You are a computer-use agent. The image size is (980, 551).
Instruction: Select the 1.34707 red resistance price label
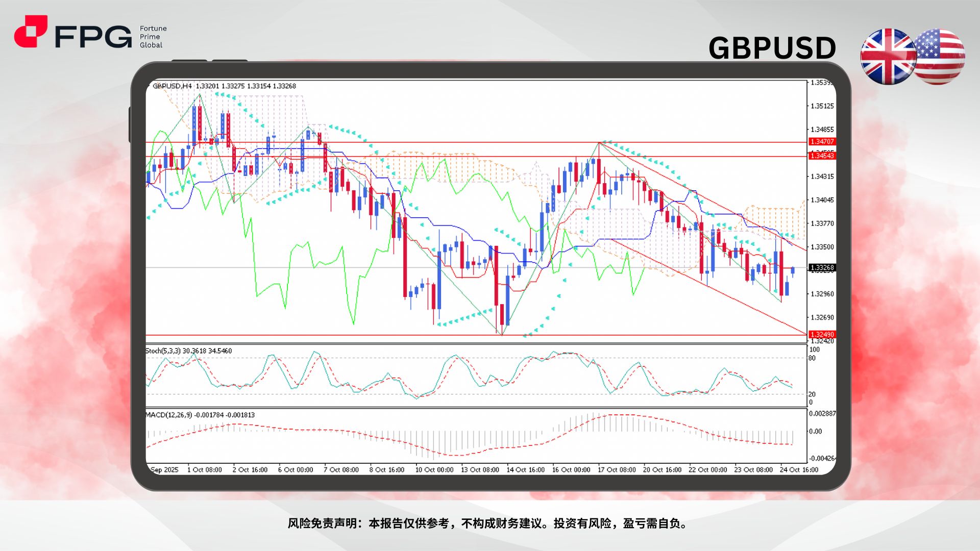(822, 141)
